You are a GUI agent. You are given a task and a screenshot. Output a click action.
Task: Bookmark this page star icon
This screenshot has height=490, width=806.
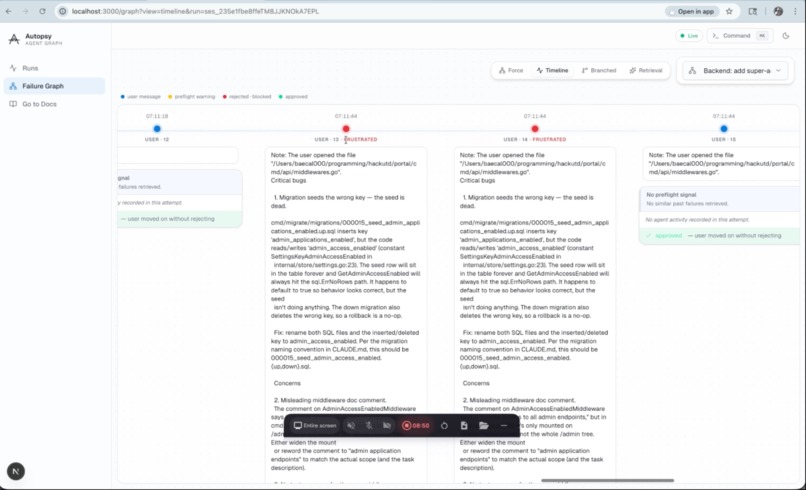tap(729, 11)
